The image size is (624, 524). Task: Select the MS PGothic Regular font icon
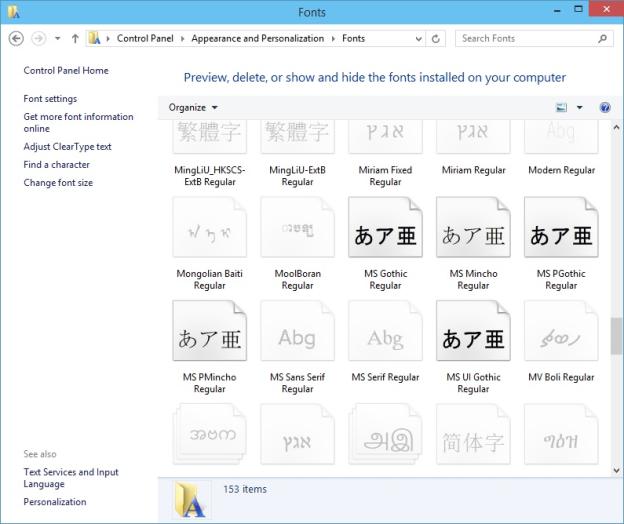click(561, 227)
